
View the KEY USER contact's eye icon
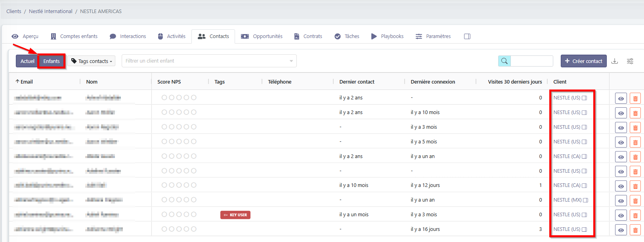click(621, 215)
